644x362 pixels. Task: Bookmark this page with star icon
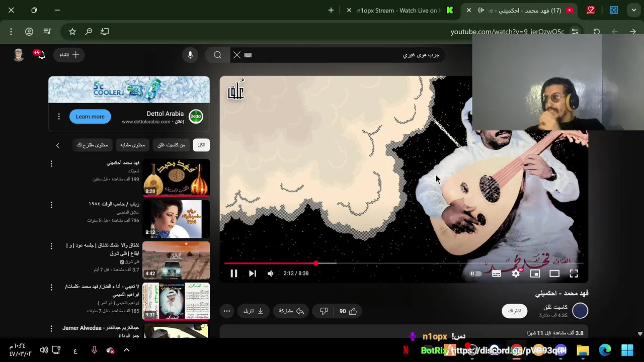pyautogui.click(x=72, y=32)
